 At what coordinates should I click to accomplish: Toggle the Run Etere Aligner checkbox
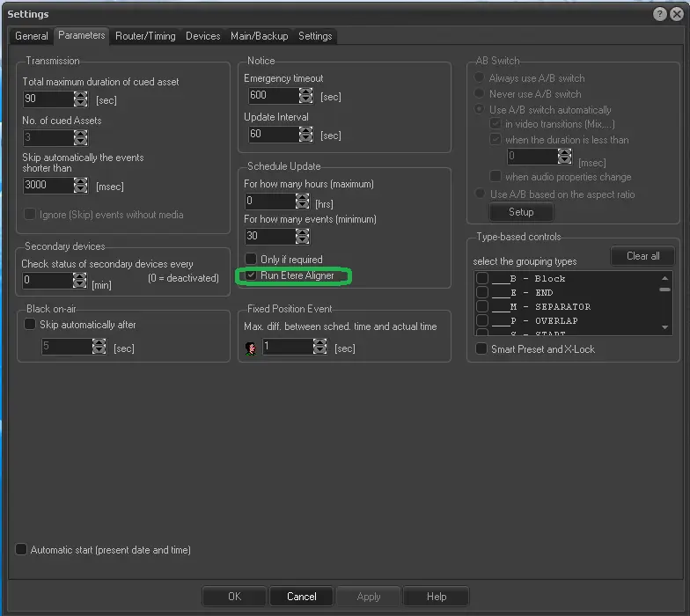[251, 275]
